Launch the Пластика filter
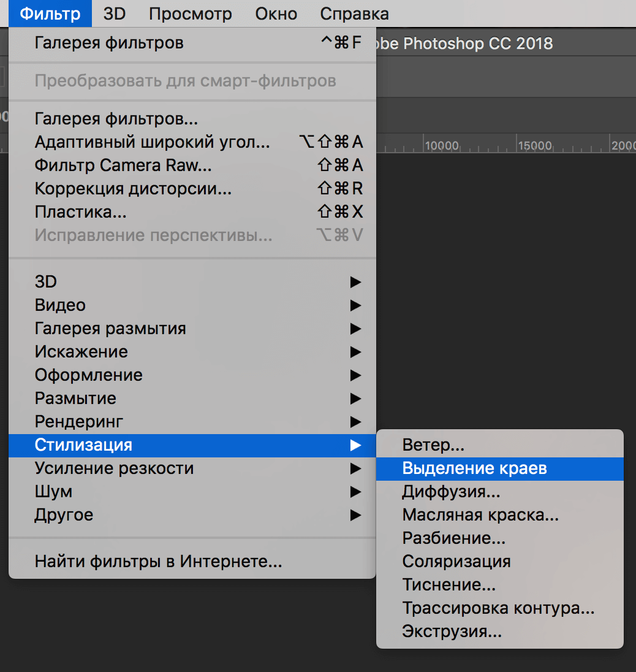Viewport: 636px width, 672px height. [x=74, y=212]
